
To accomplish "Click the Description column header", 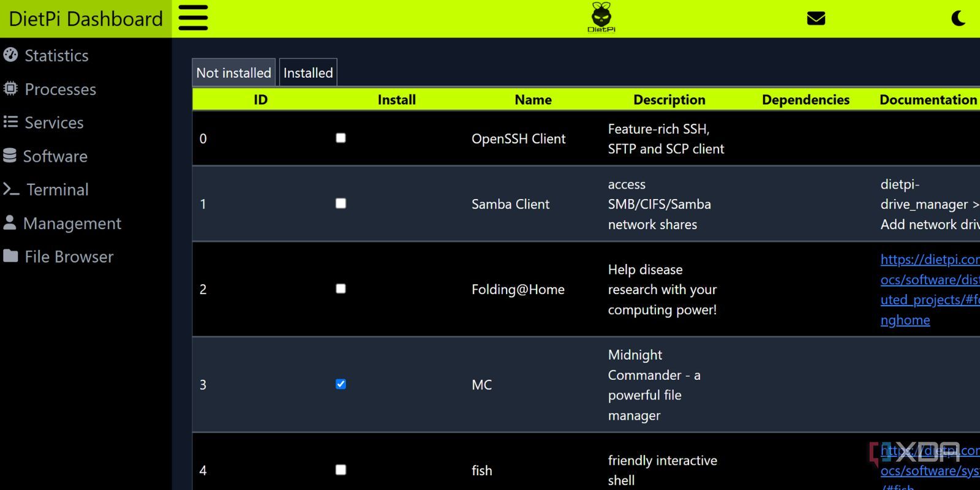I will (669, 100).
